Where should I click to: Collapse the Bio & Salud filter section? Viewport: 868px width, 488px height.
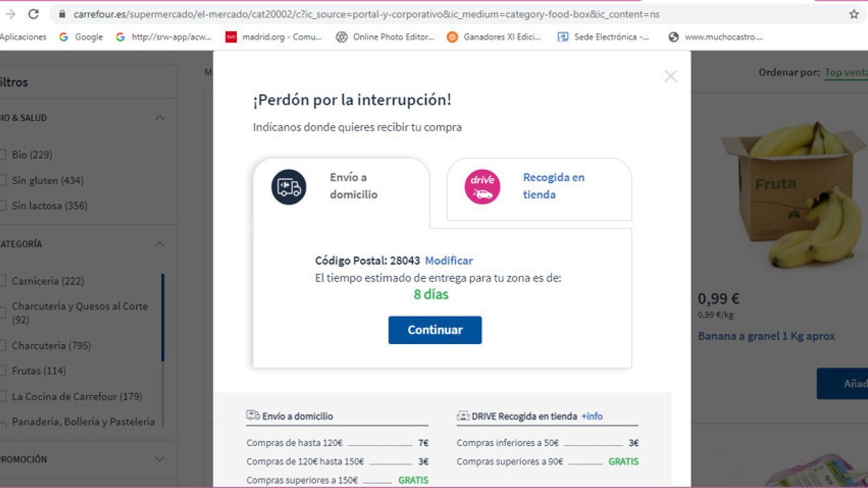(x=159, y=118)
